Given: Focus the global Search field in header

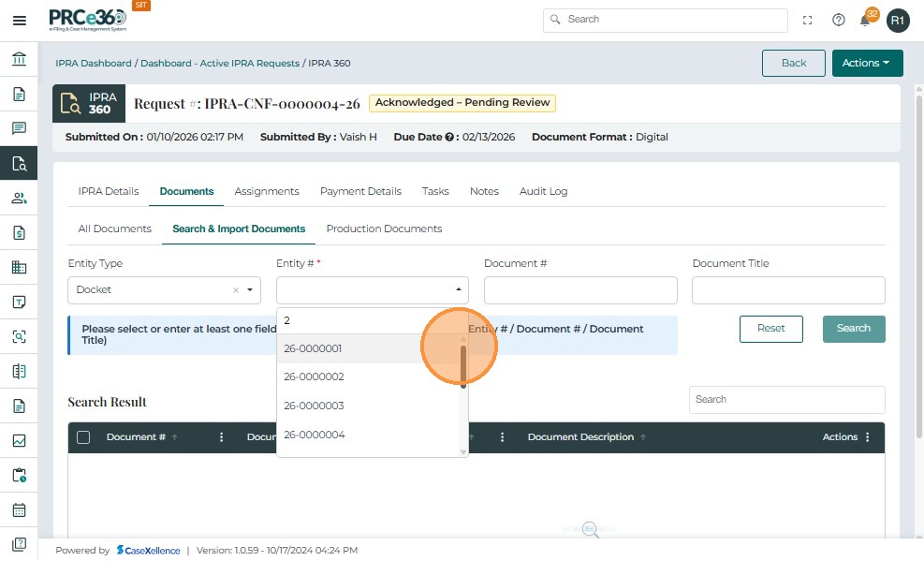Looking at the screenshot, I should pyautogui.click(x=665, y=20).
